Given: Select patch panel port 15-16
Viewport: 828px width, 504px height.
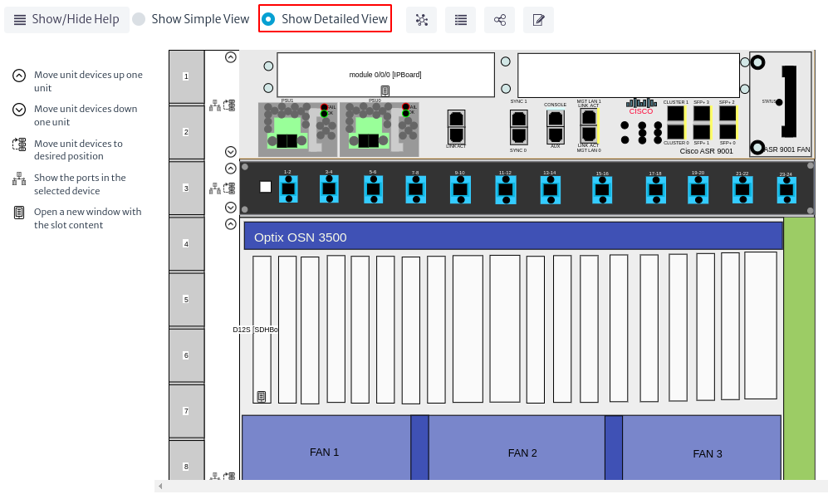Looking at the screenshot, I should pyautogui.click(x=602, y=190).
